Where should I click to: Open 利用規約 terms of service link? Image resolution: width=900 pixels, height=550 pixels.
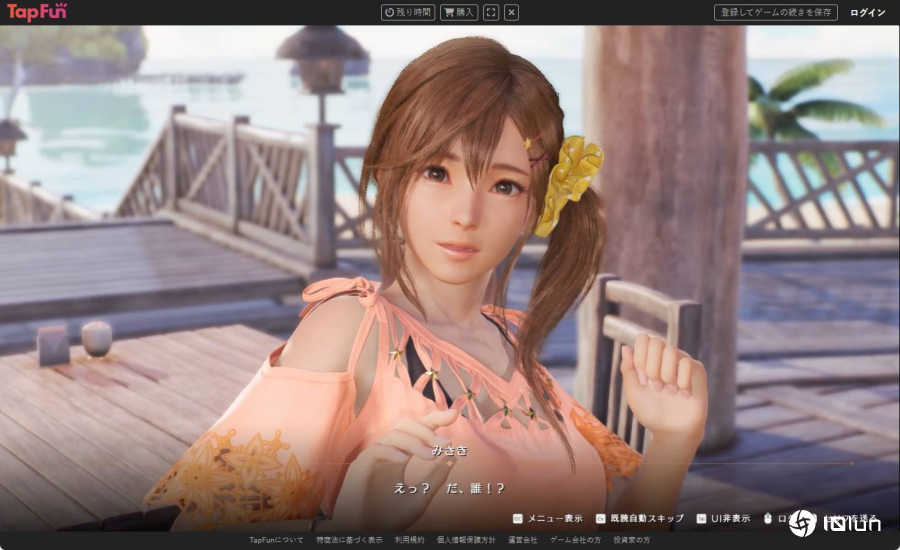[x=409, y=540]
